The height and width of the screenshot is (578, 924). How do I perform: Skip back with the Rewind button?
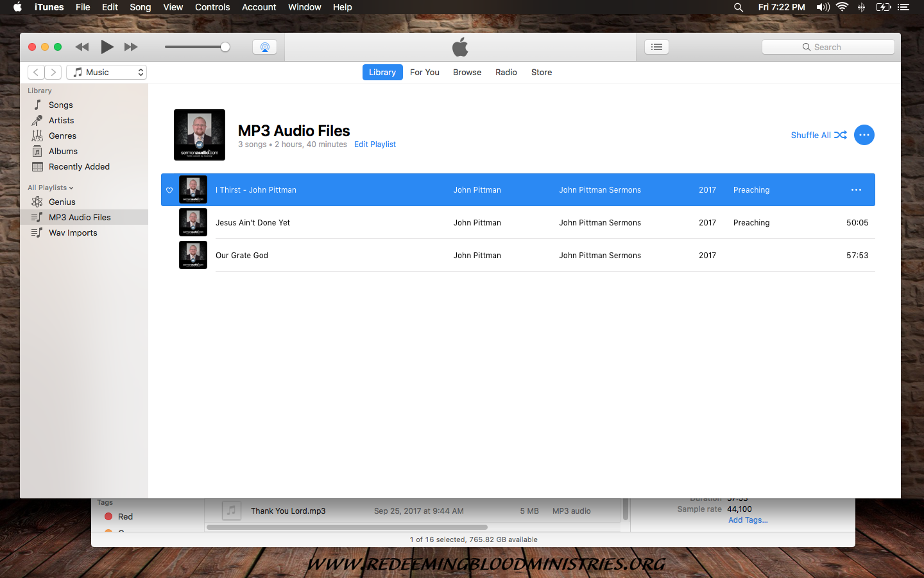(82, 47)
